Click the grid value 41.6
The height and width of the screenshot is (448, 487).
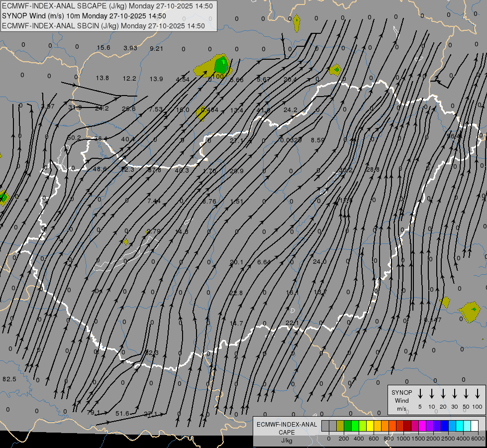pos(263,111)
